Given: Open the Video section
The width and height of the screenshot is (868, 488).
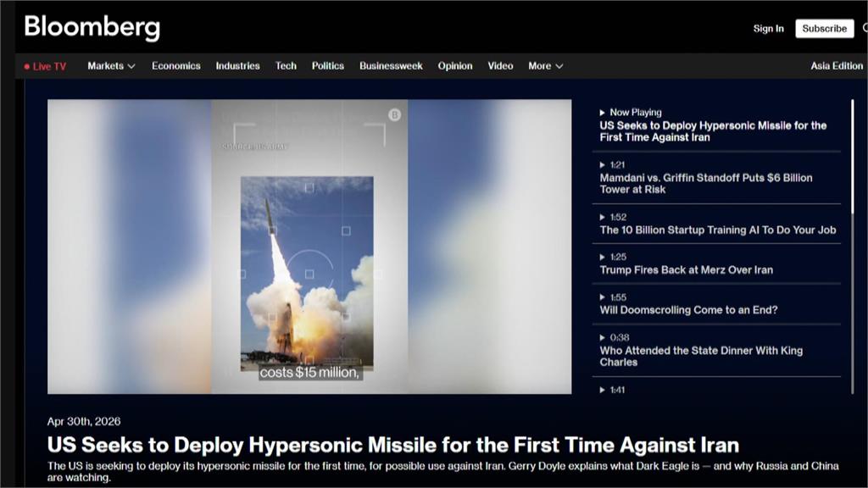Looking at the screenshot, I should click(500, 66).
